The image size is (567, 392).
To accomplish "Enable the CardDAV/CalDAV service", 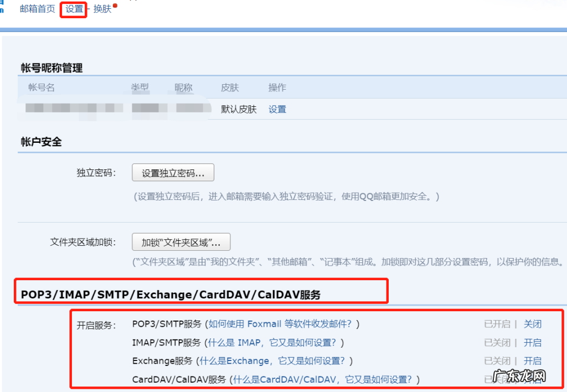I will 533,379.
